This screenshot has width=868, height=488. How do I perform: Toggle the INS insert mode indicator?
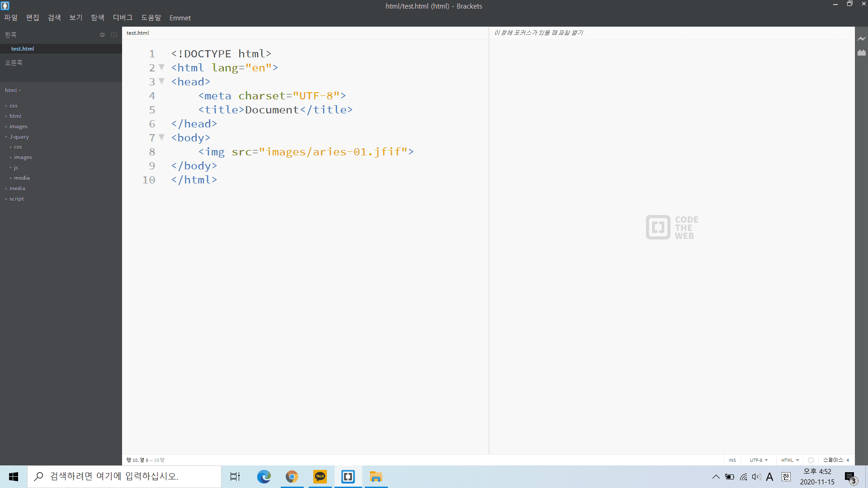(x=732, y=460)
